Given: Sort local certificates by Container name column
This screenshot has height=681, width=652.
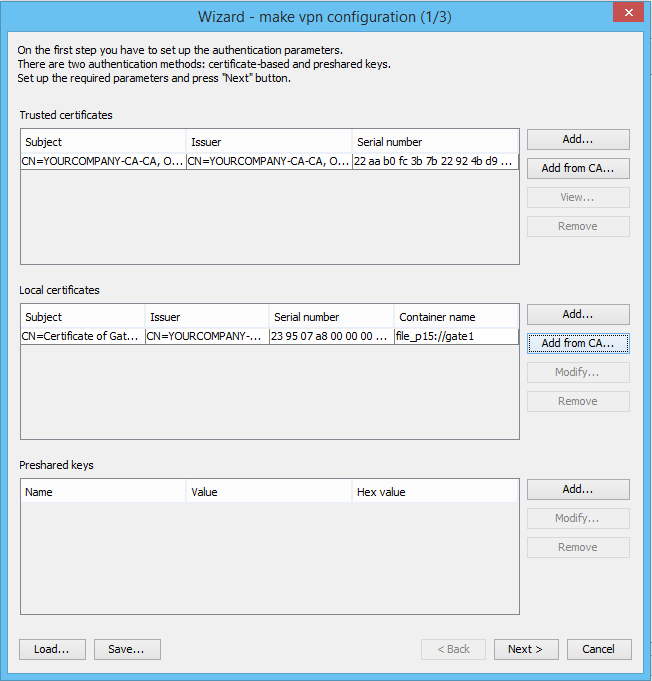Looking at the screenshot, I should 456,317.
